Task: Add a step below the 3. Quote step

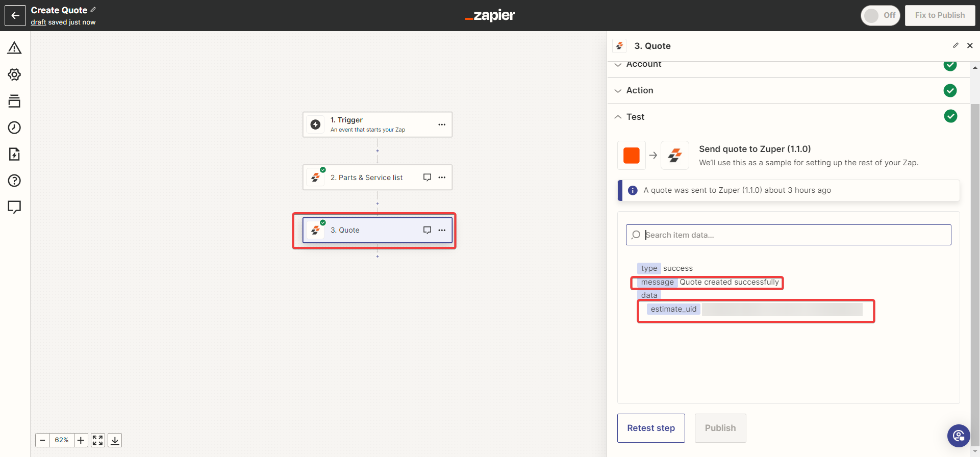Action: [x=378, y=256]
